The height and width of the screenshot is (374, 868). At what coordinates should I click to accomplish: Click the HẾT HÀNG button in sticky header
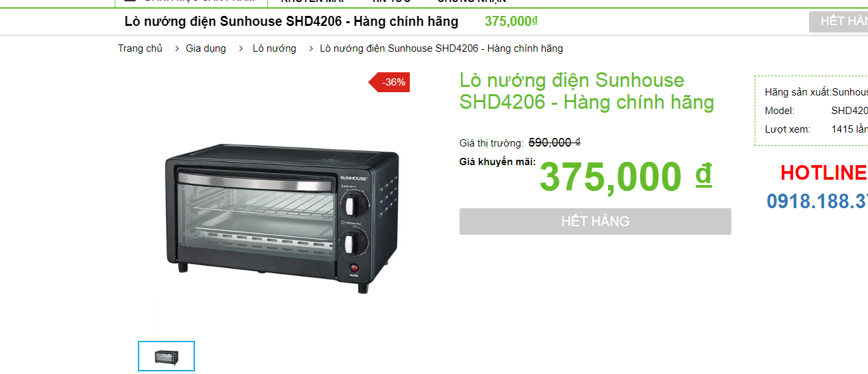coord(838,21)
